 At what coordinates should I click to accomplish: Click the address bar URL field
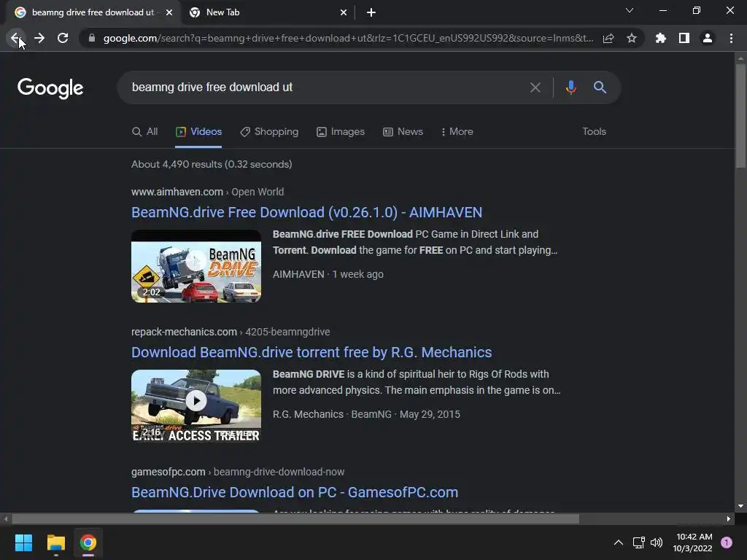pyautogui.click(x=348, y=38)
